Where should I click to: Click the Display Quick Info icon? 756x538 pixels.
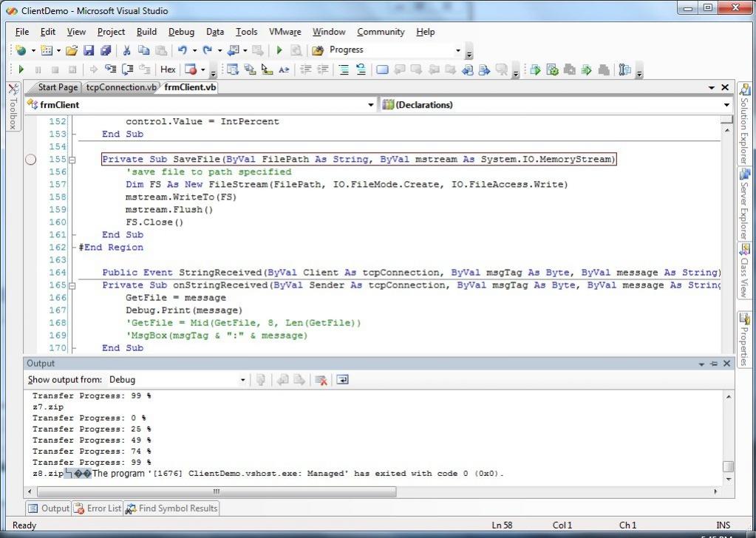pos(267,69)
